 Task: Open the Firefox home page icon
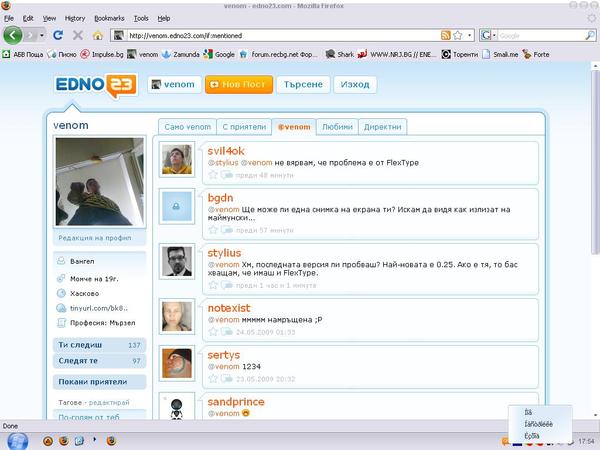click(x=98, y=36)
